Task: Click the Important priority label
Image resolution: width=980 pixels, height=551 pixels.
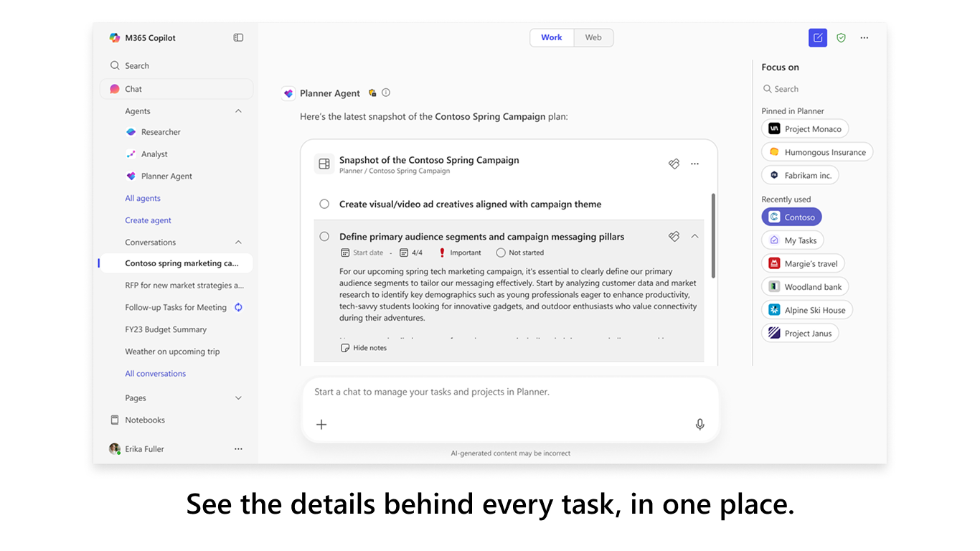Action: (x=460, y=253)
